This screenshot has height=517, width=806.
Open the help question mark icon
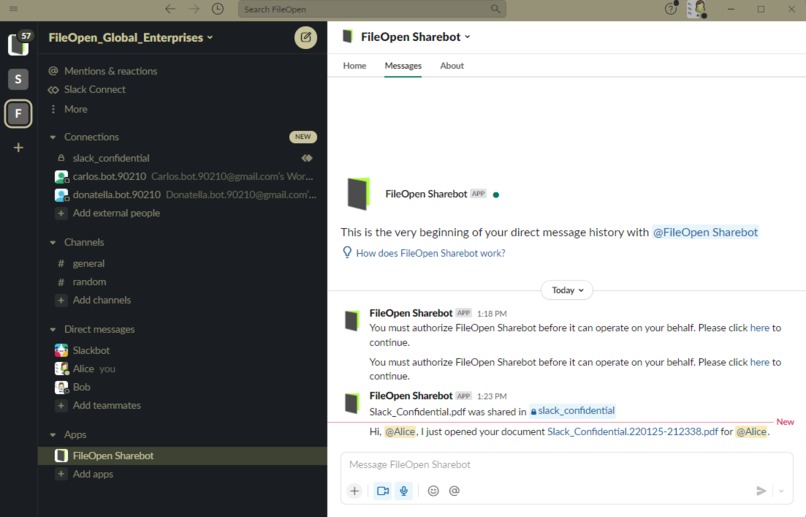pos(671,9)
